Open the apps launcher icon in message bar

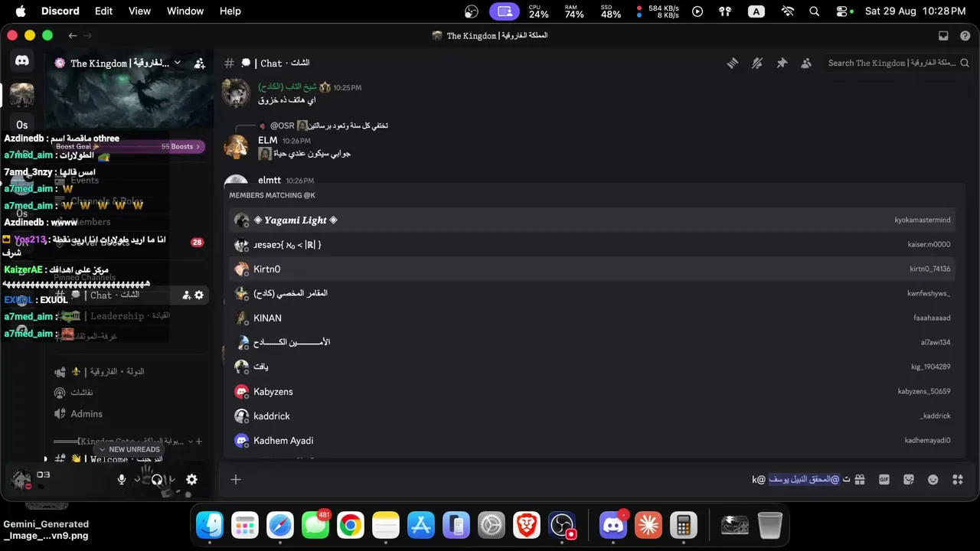tap(958, 479)
